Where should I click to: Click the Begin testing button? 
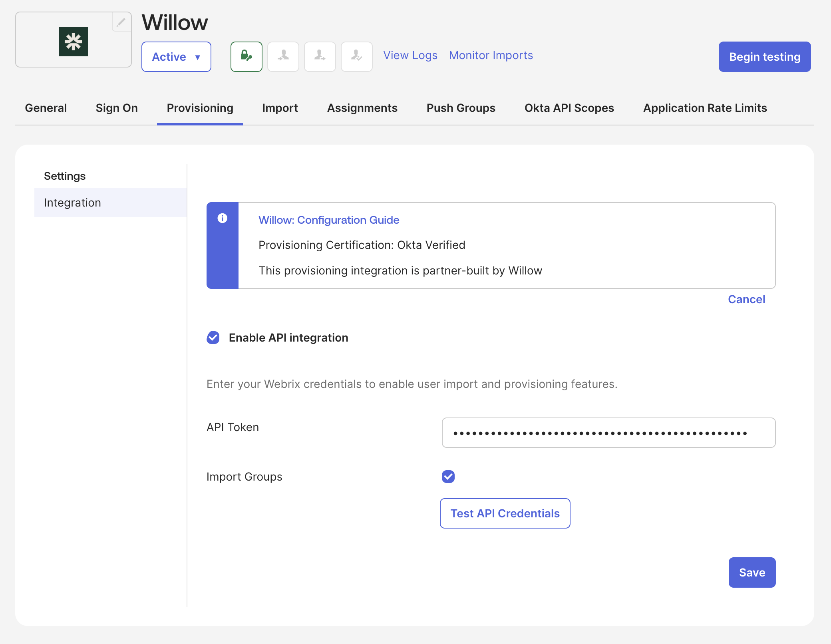click(x=765, y=57)
